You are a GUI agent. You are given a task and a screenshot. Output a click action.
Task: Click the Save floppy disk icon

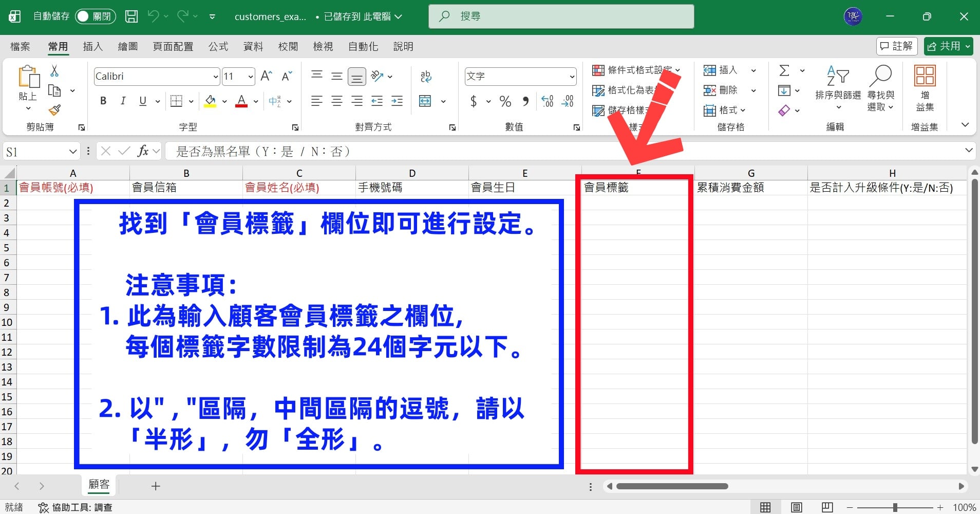point(131,16)
